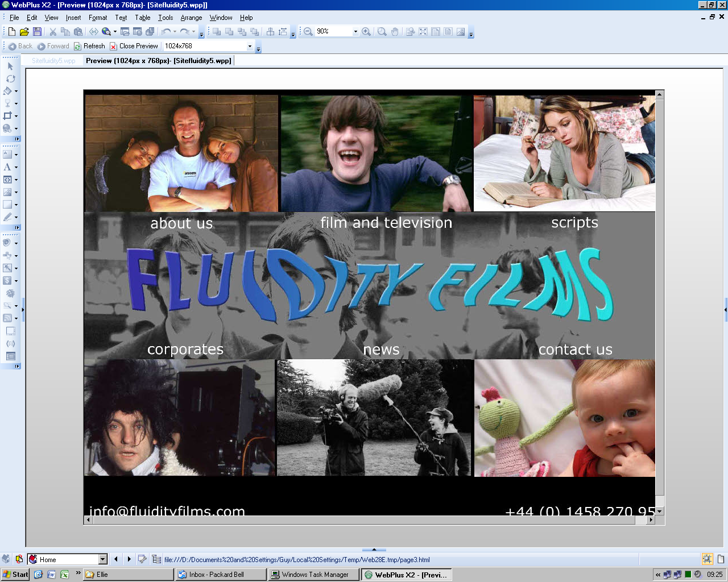Viewport: 728px width, 582px height.
Task: Open the Arrange menu
Action: coord(191,18)
